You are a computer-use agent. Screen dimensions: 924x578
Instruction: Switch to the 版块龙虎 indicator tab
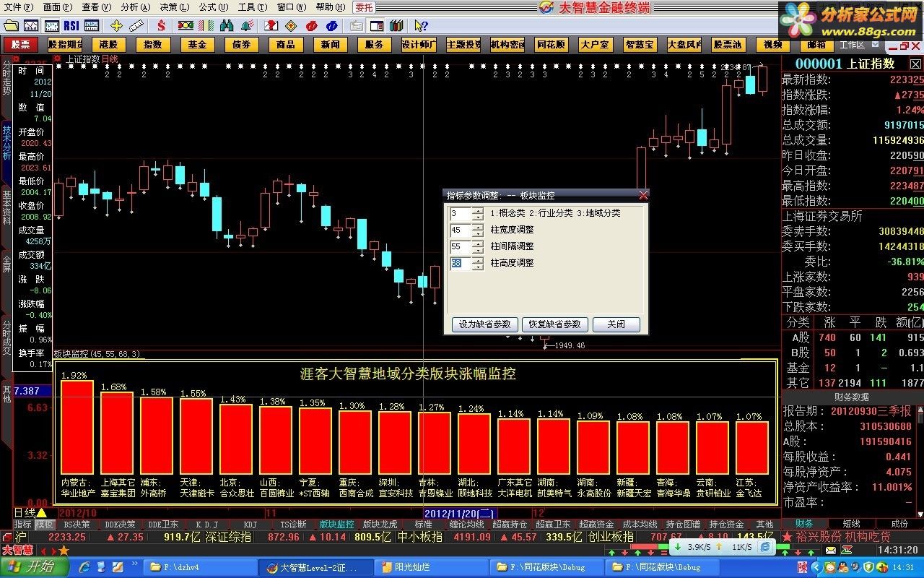(x=380, y=525)
